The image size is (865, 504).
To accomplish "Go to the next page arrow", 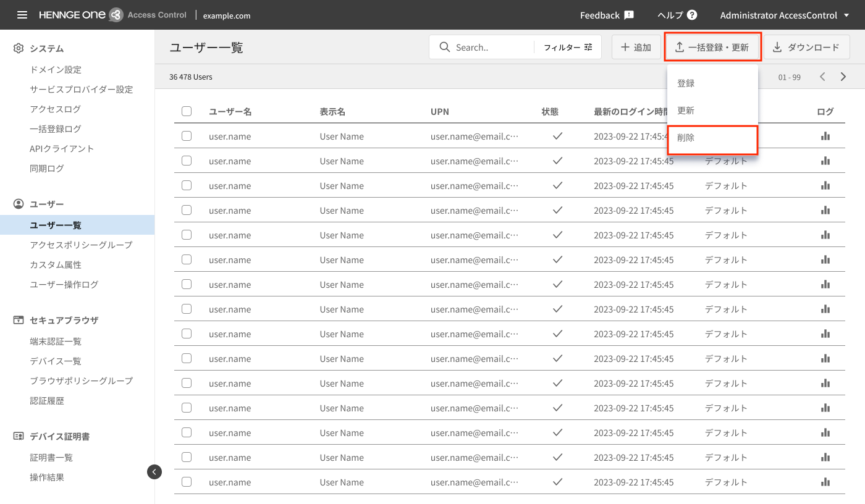I will [x=843, y=77].
